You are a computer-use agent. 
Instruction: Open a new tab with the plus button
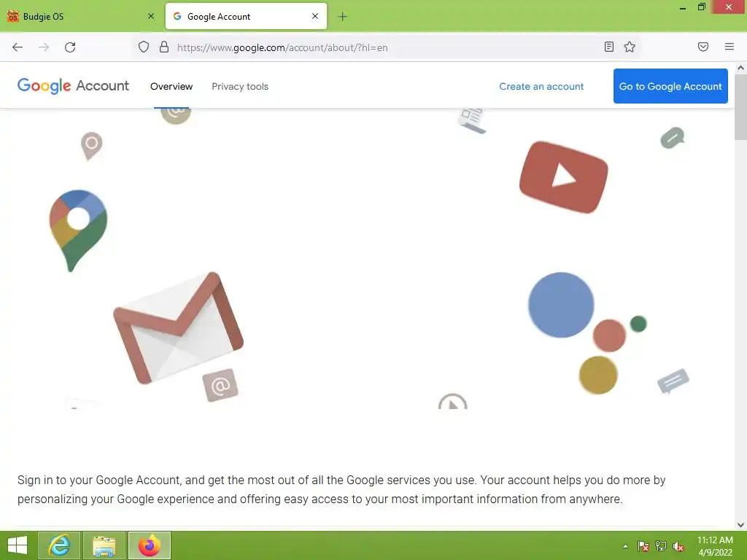click(x=342, y=17)
